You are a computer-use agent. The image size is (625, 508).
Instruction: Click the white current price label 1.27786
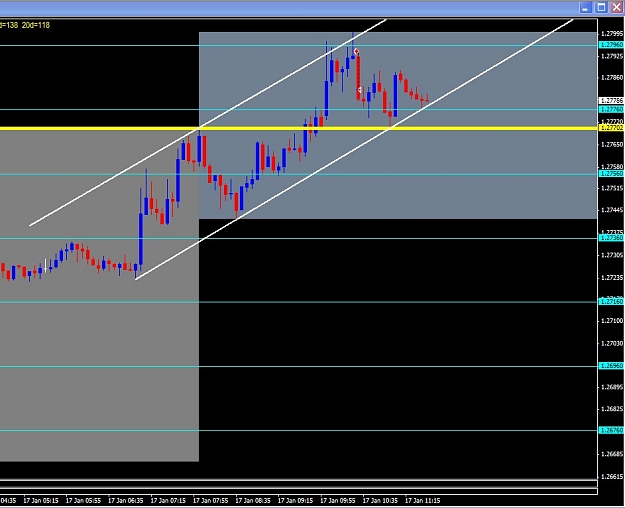point(611,101)
